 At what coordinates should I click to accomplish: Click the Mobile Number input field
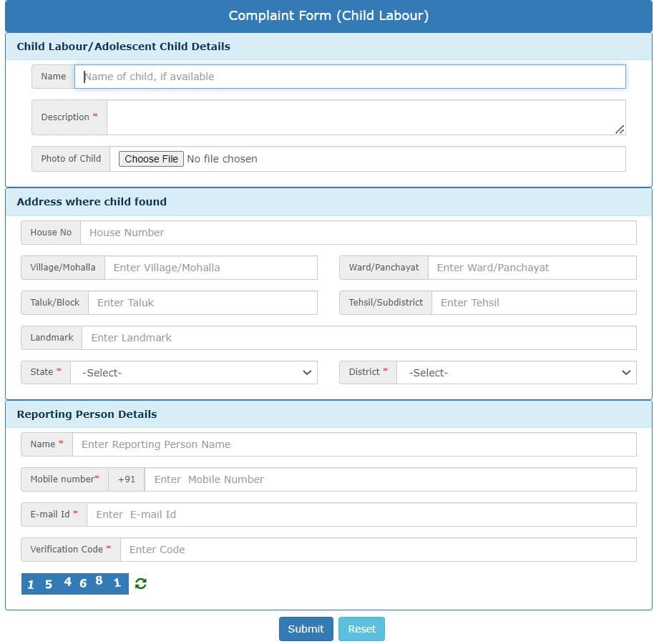(x=390, y=479)
